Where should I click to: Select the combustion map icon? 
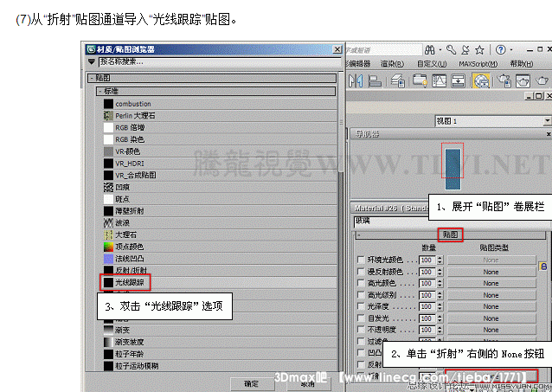(108, 104)
